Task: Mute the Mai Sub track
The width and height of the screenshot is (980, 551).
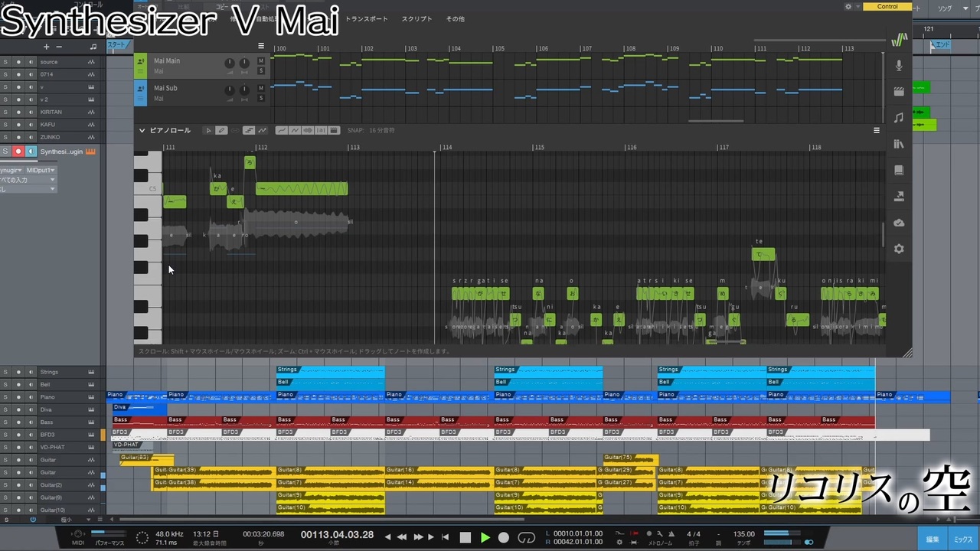Action: tap(261, 88)
